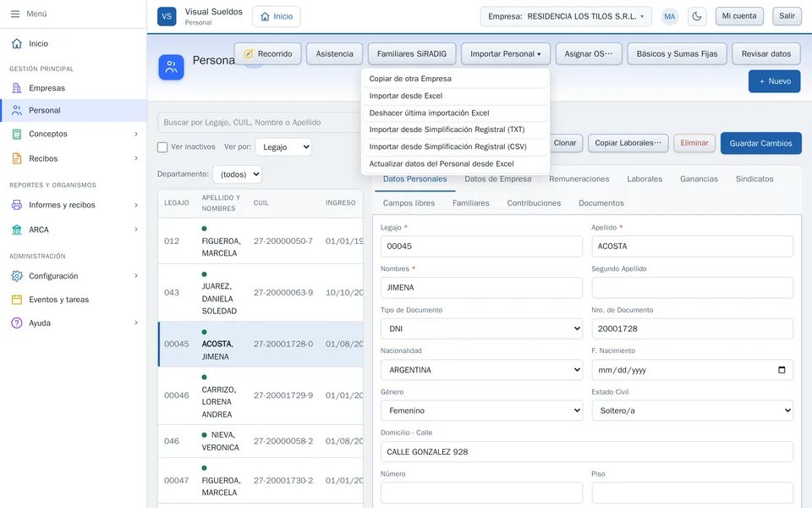The height and width of the screenshot is (508, 812).
Task: Expand the Conceptos sidebar submenu chevron
Action: pyautogui.click(x=136, y=134)
